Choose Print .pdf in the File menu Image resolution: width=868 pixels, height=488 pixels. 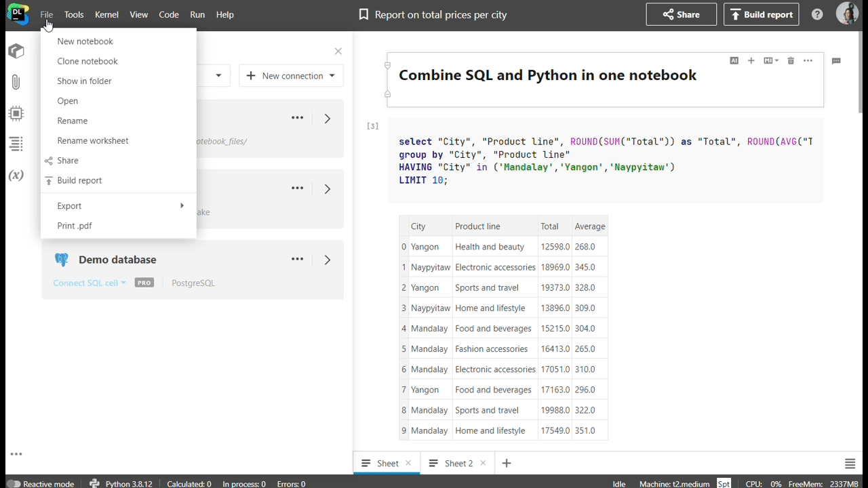click(x=75, y=226)
